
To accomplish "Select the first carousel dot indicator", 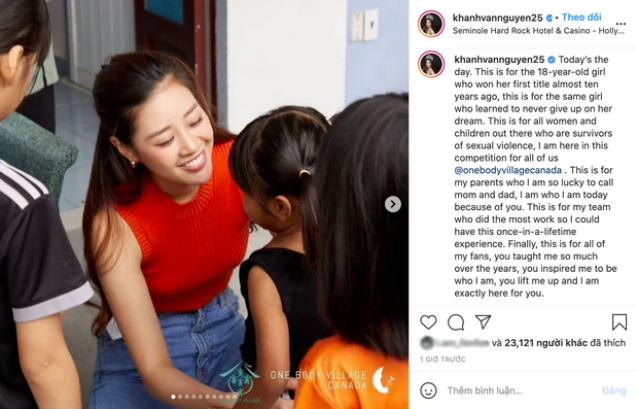I will click(174, 397).
